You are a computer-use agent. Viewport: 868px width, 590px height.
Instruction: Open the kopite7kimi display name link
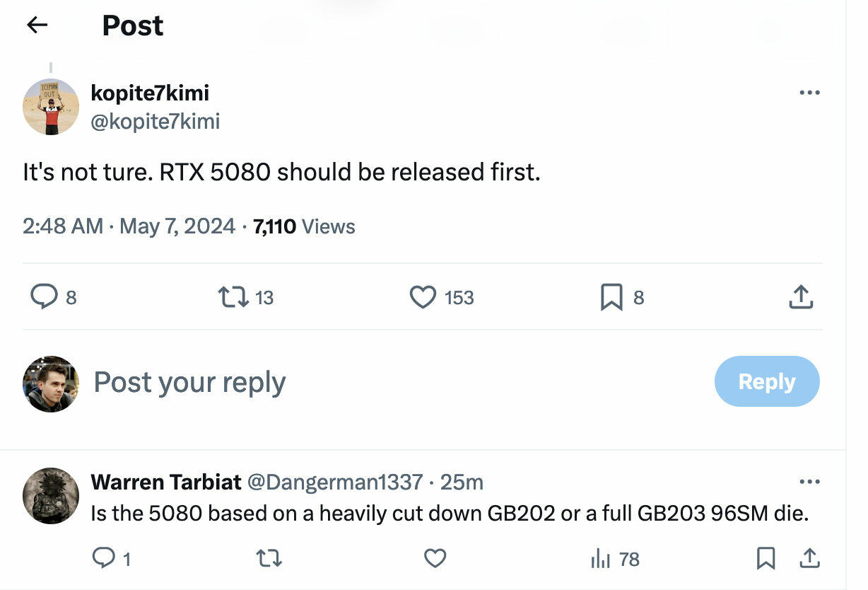pyautogui.click(x=150, y=93)
